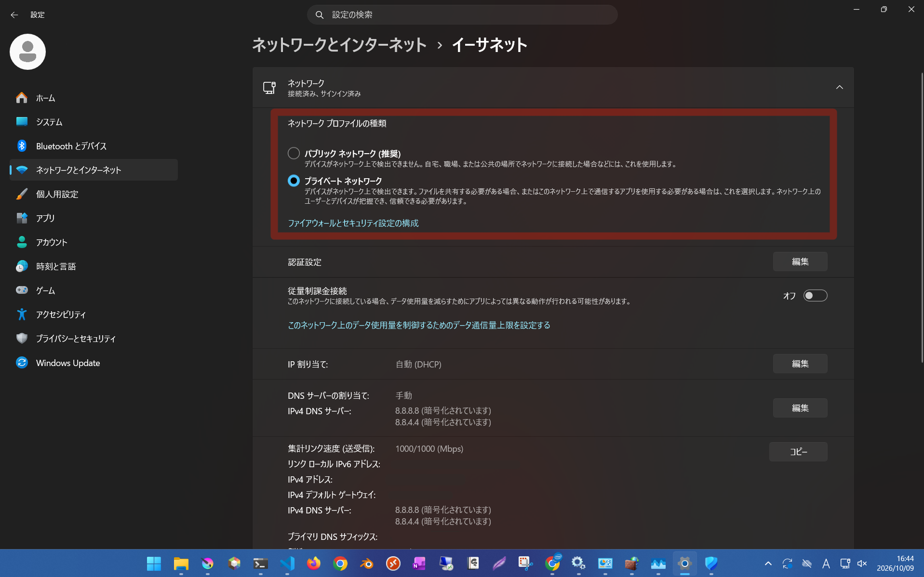The height and width of the screenshot is (577, 924).
Task: Select Public network radio button
Action: pyautogui.click(x=294, y=153)
